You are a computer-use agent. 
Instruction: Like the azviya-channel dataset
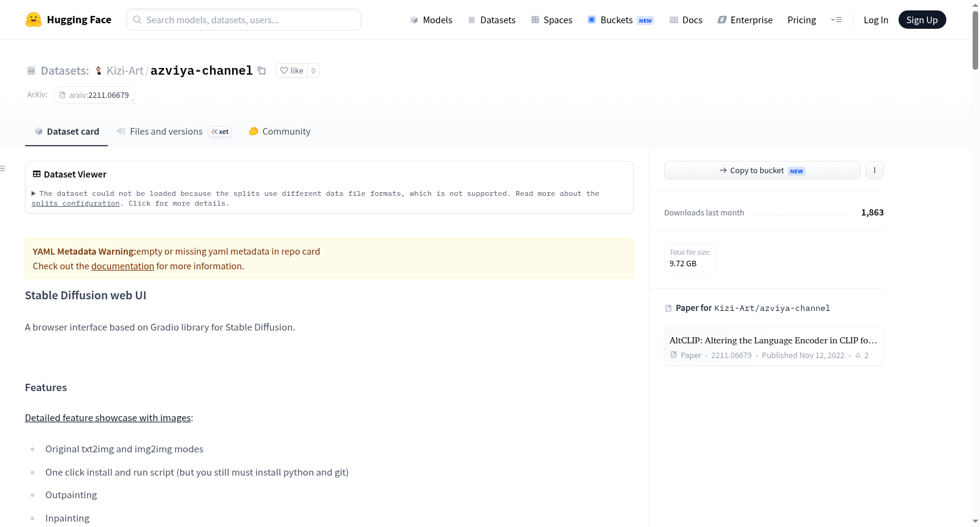pos(292,70)
